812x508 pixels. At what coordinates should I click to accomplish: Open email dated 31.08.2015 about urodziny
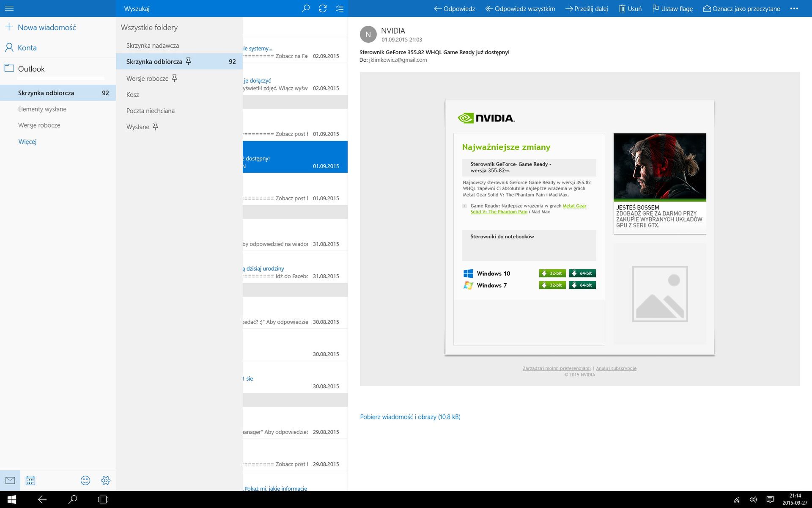295,267
